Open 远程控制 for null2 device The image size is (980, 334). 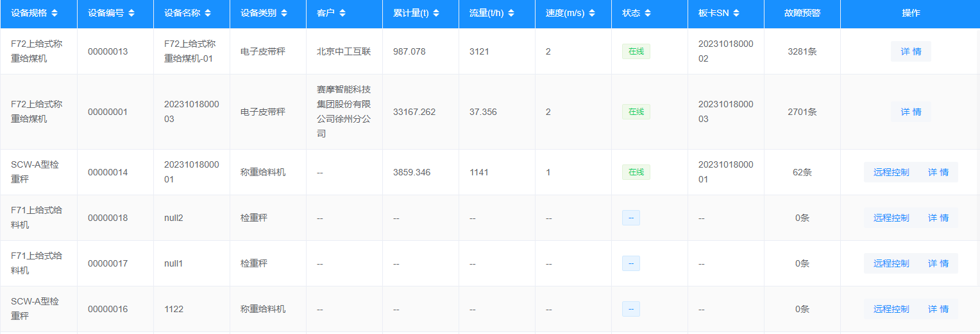[x=891, y=218]
